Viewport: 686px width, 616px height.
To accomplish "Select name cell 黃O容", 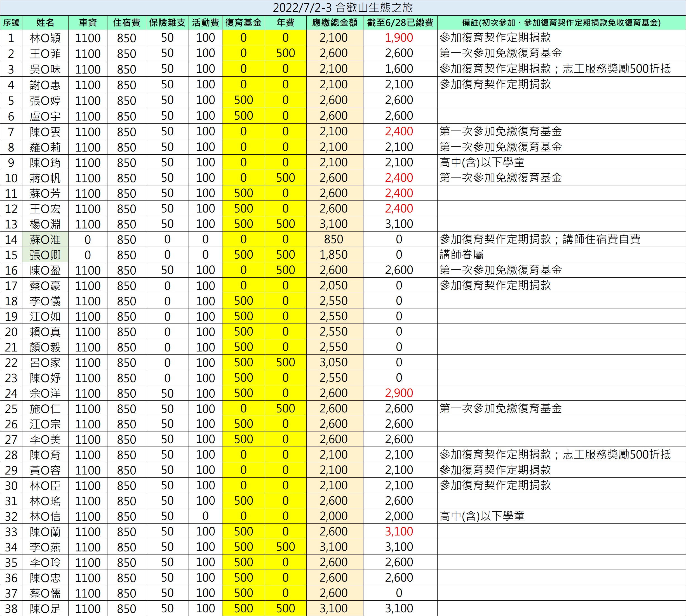I will tap(45, 470).
